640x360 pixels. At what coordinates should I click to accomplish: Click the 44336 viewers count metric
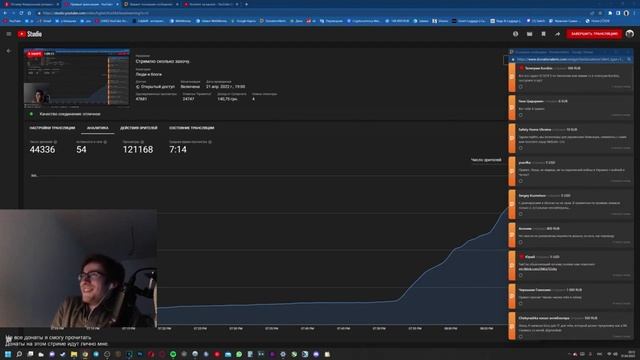42,149
